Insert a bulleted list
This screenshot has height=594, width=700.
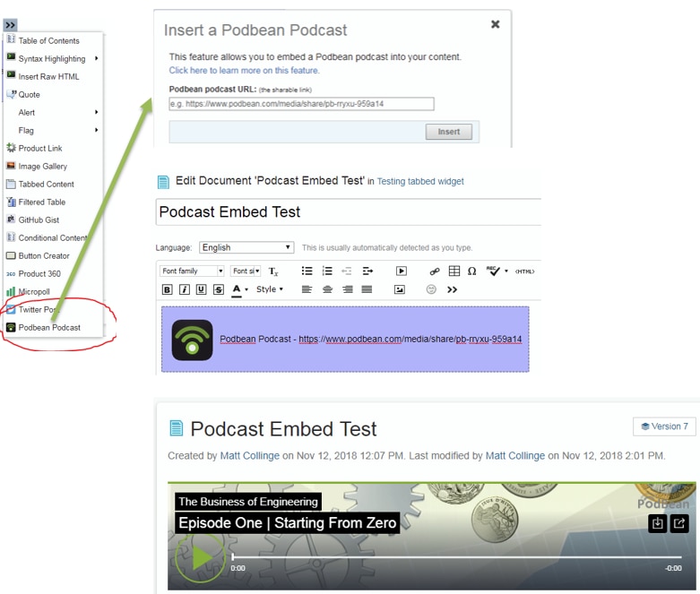pyautogui.click(x=307, y=271)
